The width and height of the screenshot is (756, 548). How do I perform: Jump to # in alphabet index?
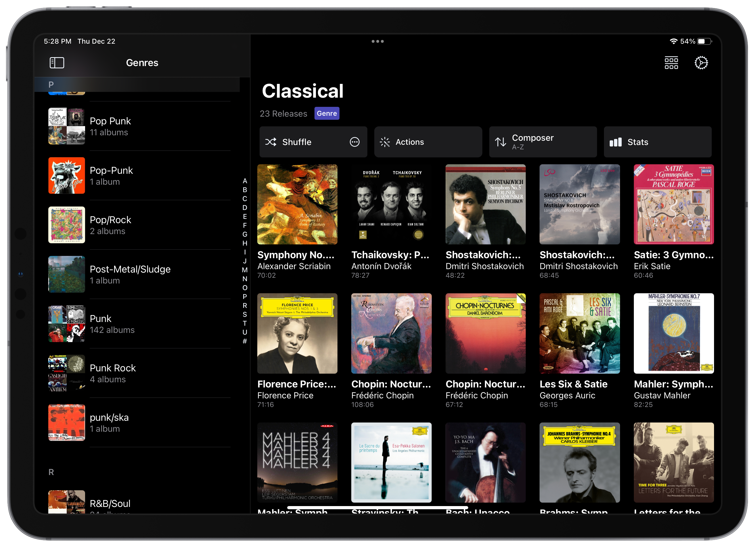(245, 341)
